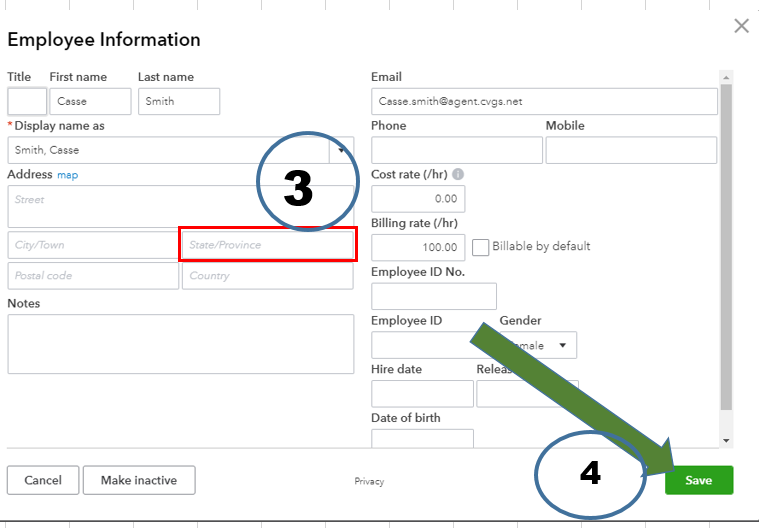The height and width of the screenshot is (528, 759).
Task: Click Make inactive button
Action: point(139,480)
